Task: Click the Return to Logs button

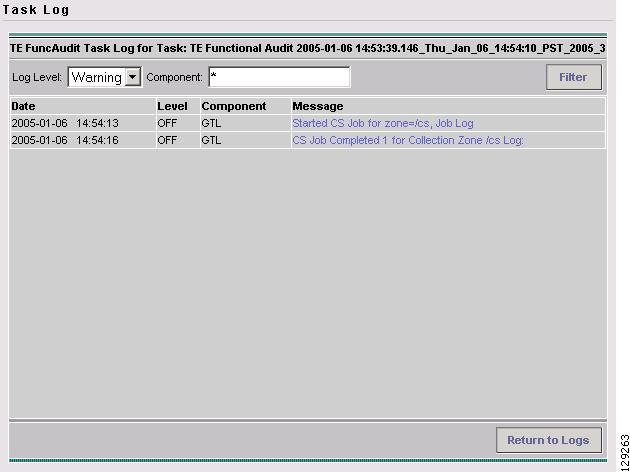Action: click(x=548, y=440)
